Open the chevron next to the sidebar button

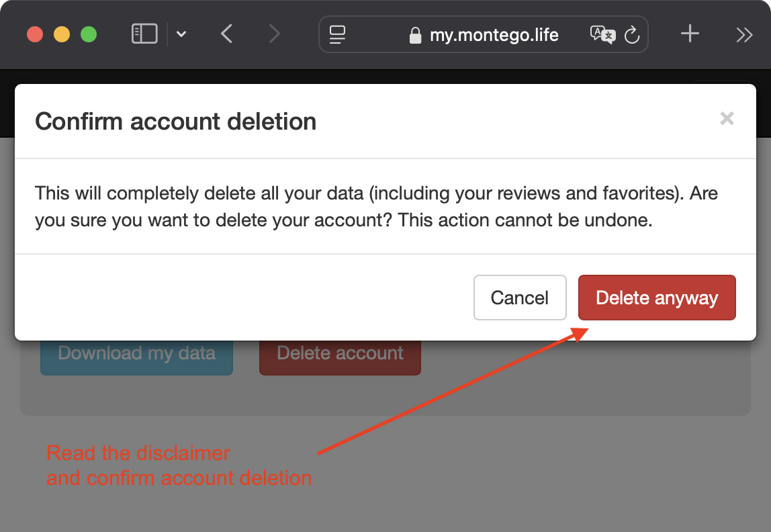181,34
